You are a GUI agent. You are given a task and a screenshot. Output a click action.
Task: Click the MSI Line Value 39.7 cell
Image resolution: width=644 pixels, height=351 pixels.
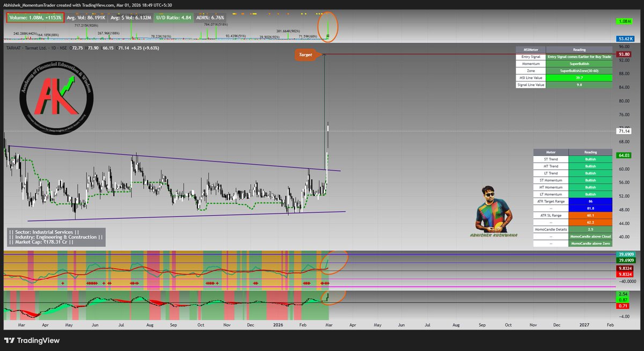click(579, 78)
